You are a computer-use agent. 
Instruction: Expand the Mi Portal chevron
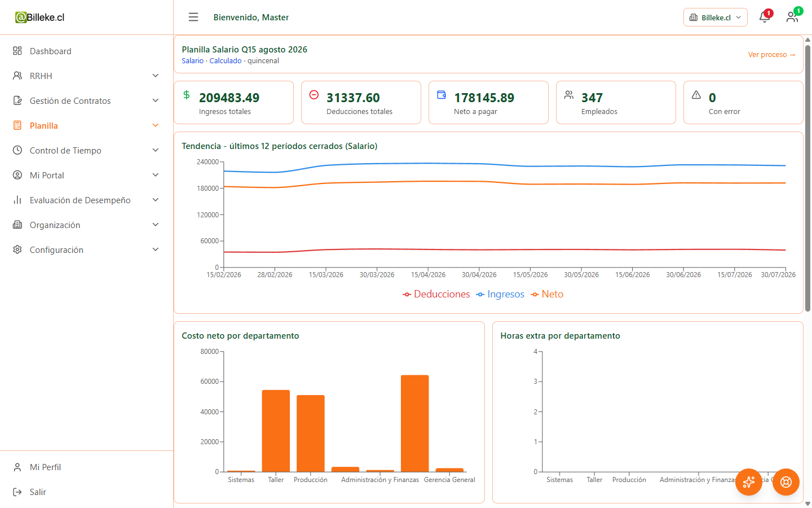pyautogui.click(x=156, y=175)
